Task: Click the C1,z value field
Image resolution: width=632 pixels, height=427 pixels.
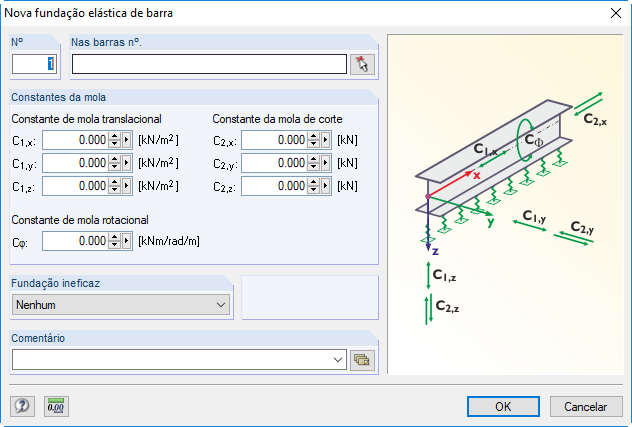Action: pyautogui.click(x=75, y=186)
